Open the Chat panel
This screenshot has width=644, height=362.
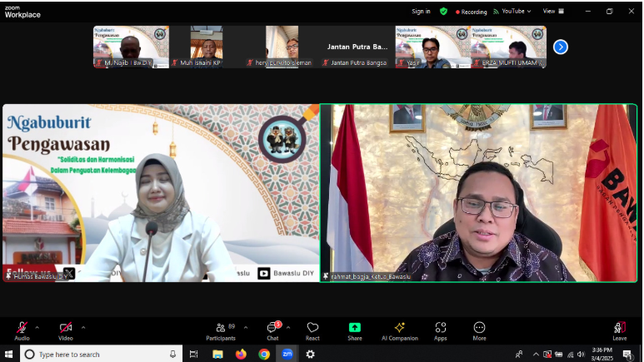click(272, 331)
